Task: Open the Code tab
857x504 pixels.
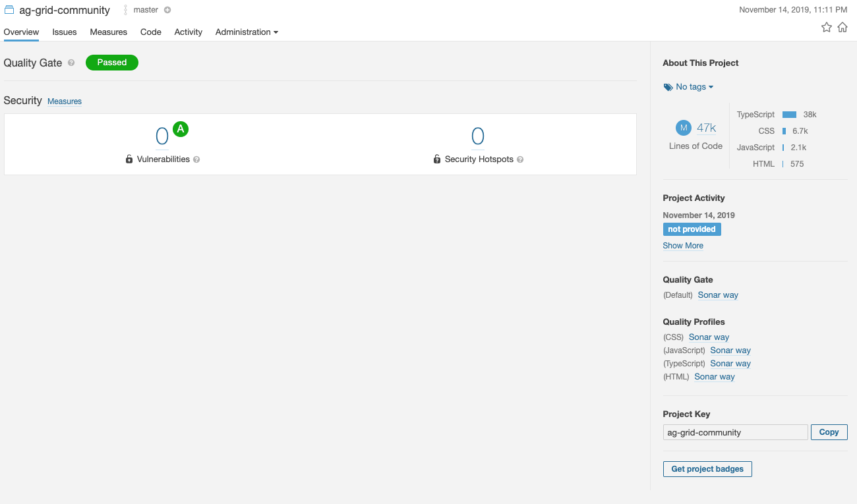Action: pos(151,32)
